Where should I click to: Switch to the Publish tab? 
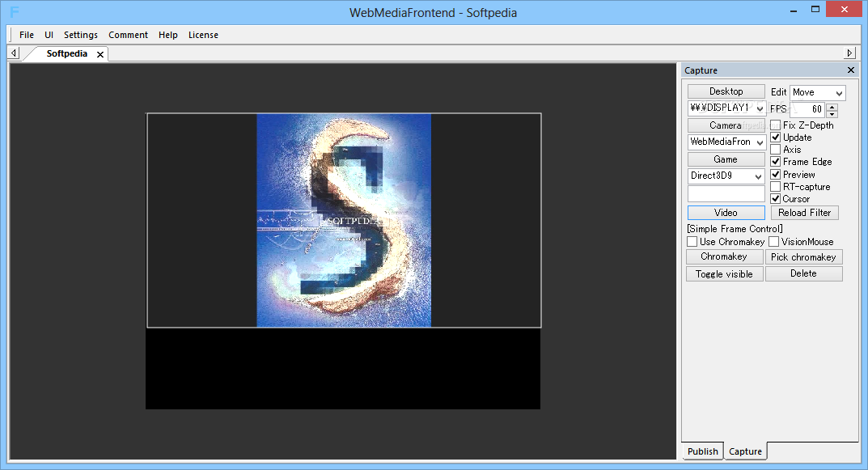[702, 451]
